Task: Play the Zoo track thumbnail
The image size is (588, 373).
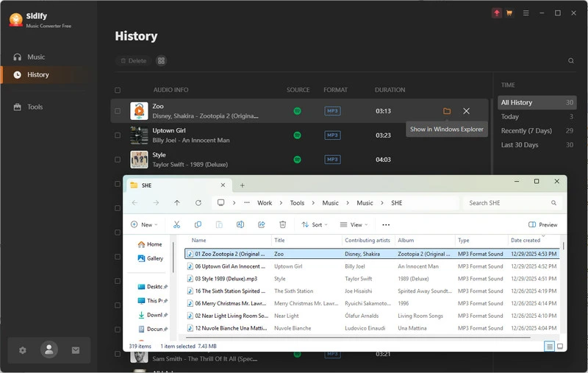Action: pyautogui.click(x=139, y=111)
